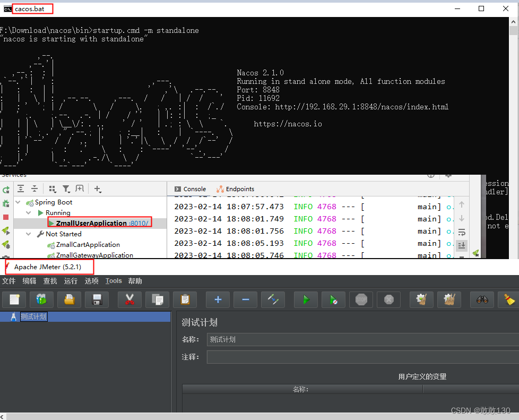Click the JMeter Open folder icon

[x=69, y=300]
